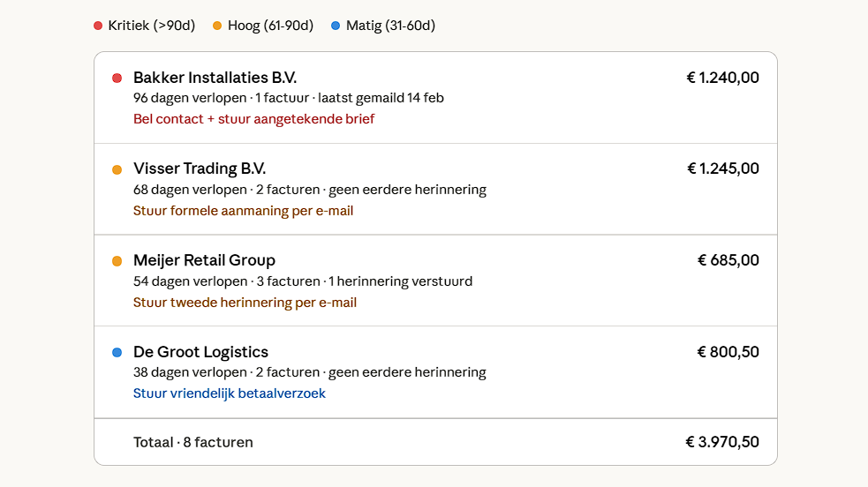The height and width of the screenshot is (487, 868).
Task: Click the blue dot beside De Groot Logistics
Action: (117, 353)
